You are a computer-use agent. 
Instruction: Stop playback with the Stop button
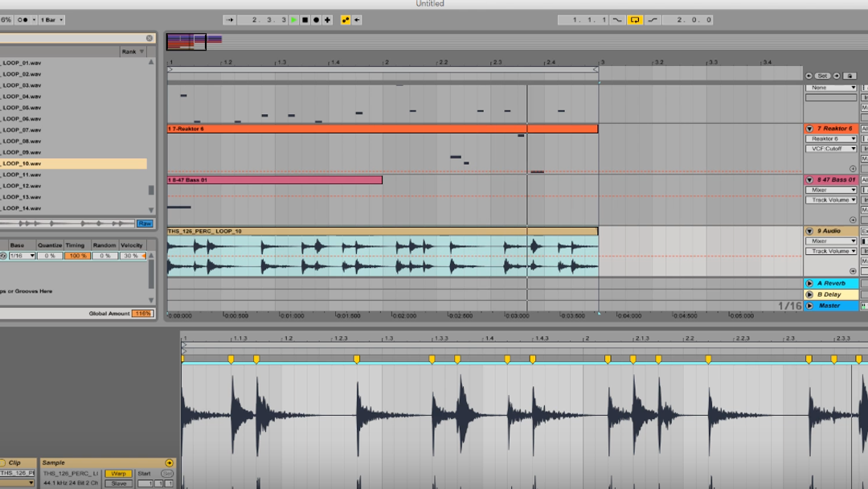[305, 20]
